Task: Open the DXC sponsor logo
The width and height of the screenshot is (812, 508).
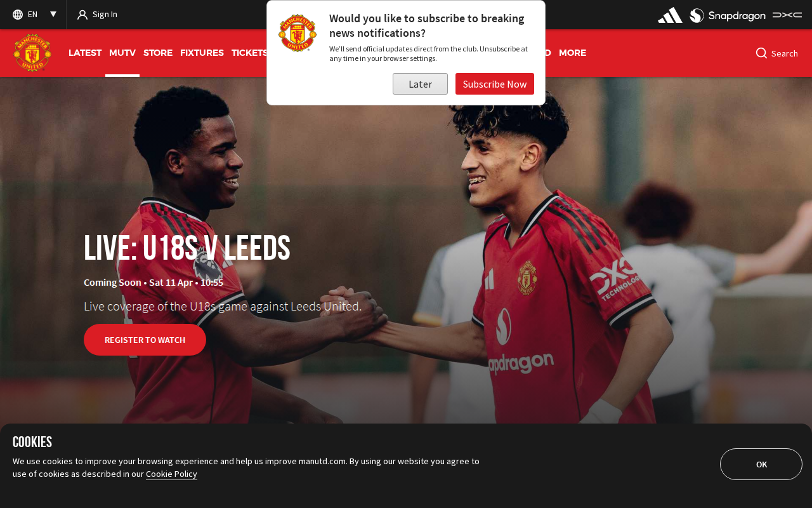Action: coord(787,15)
